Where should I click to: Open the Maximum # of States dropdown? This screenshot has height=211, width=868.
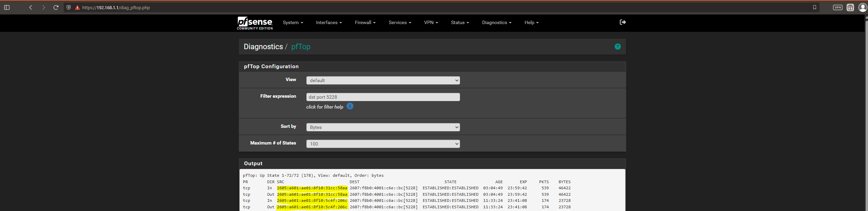(x=383, y=144)
